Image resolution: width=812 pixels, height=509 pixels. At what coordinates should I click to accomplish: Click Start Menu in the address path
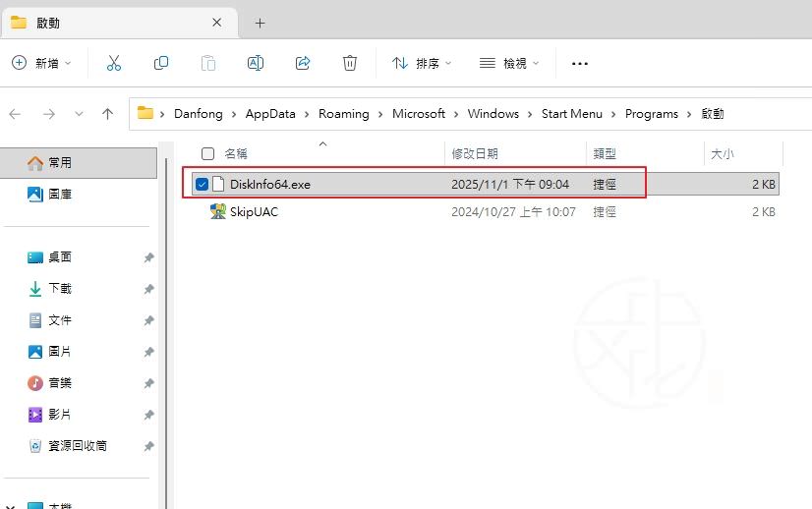tap(572, 114)
